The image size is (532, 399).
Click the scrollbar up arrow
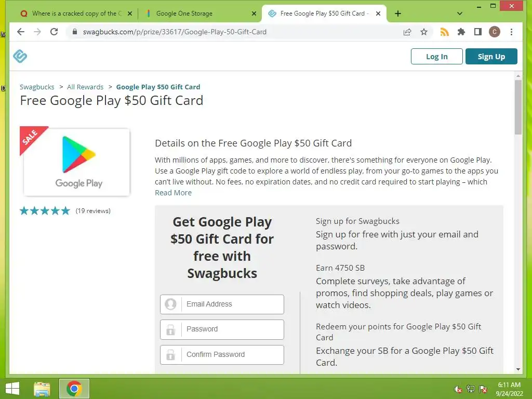coord(518,76)
